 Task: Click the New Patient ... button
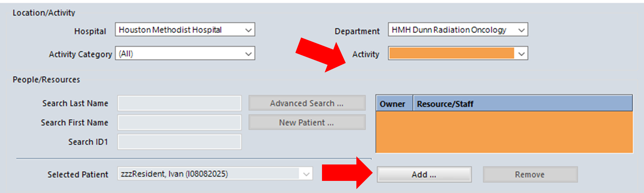tap(307, 122)
